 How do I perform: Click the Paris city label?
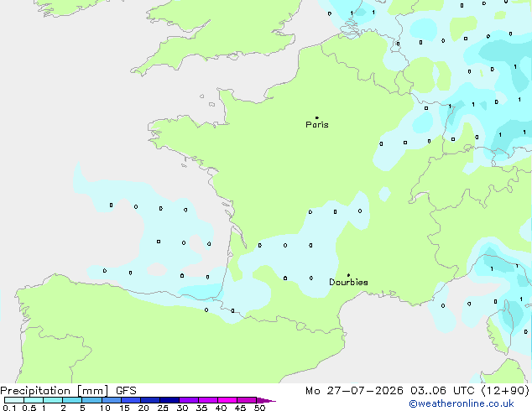317,125
